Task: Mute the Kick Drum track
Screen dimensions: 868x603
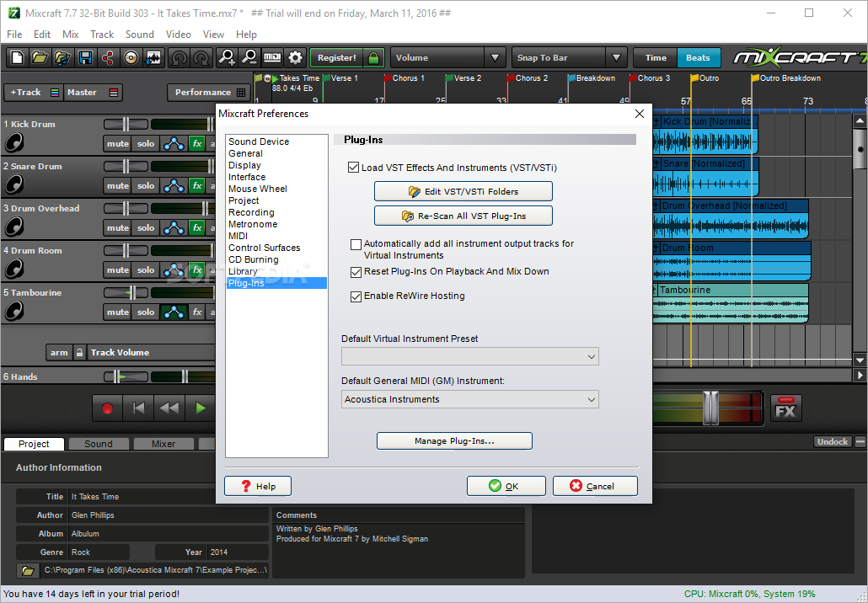Action: 117,144
